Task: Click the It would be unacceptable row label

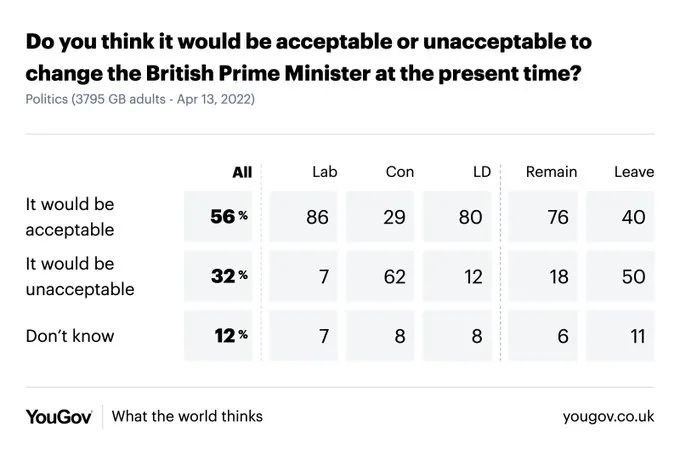Action: pos(80,276)
